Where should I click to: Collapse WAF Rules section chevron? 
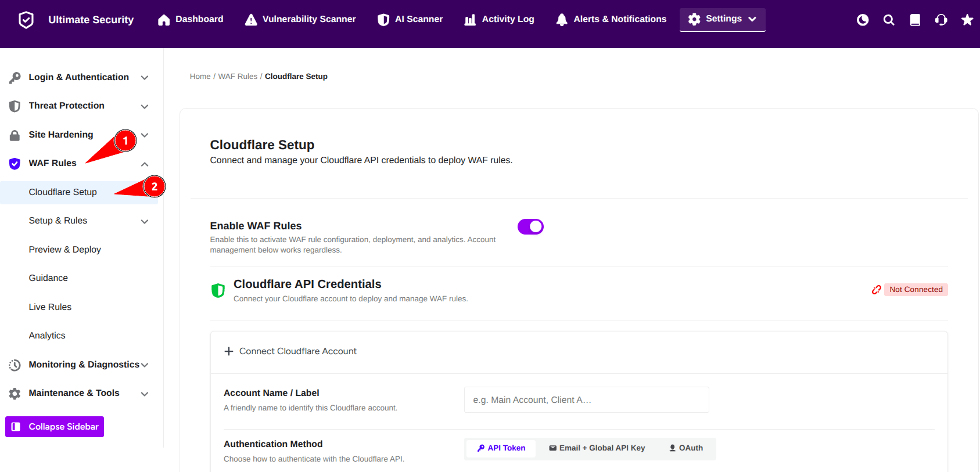point(145,164)
